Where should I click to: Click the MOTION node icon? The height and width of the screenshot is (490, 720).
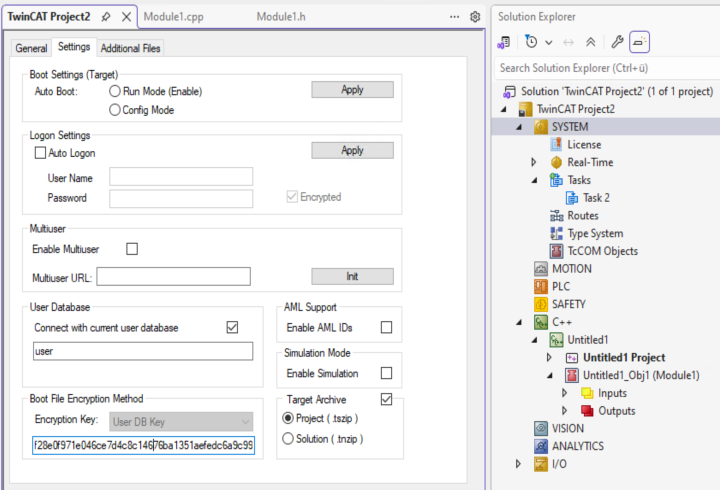click(541, 269)
